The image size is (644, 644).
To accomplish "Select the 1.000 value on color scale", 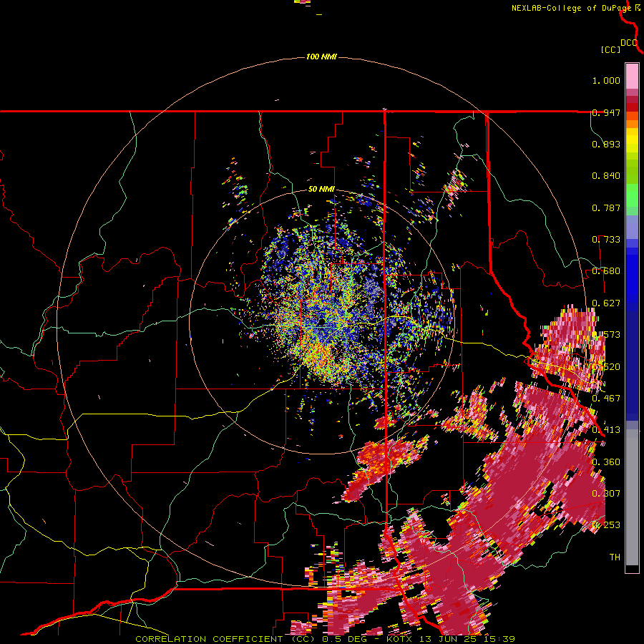I will click(x=606, y=80).
